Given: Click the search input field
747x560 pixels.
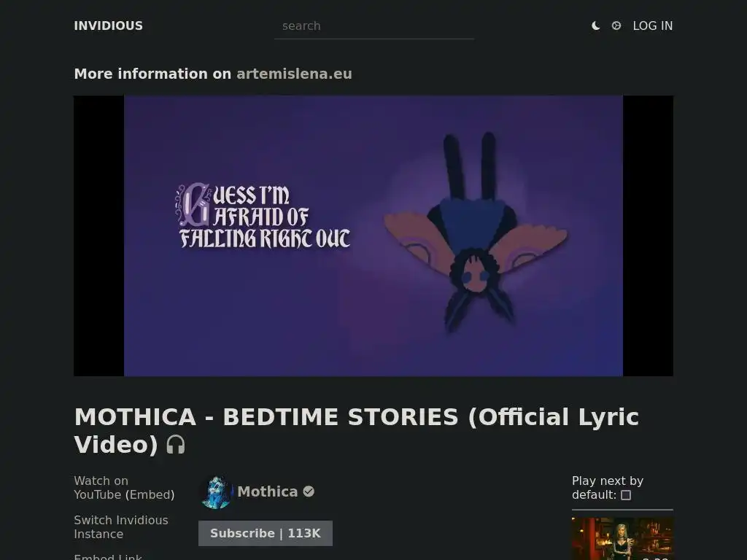Looking at the screenshot, I should [374, 26].
